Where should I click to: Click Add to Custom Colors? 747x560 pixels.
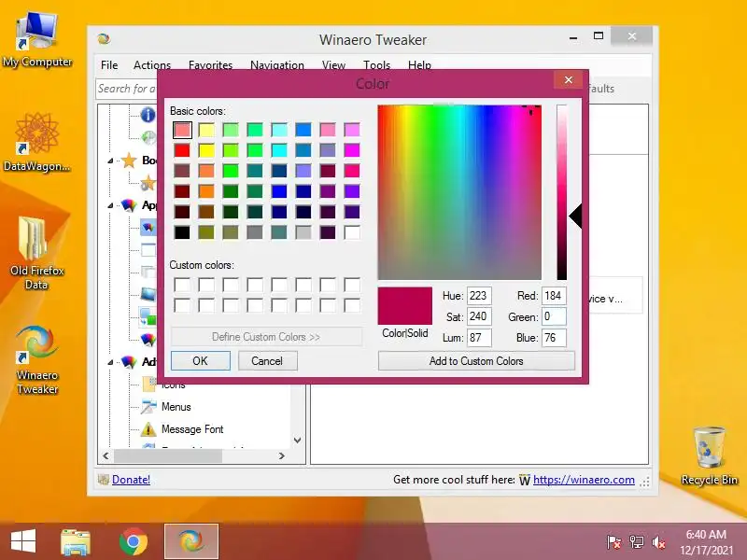[x=476, y=361]
